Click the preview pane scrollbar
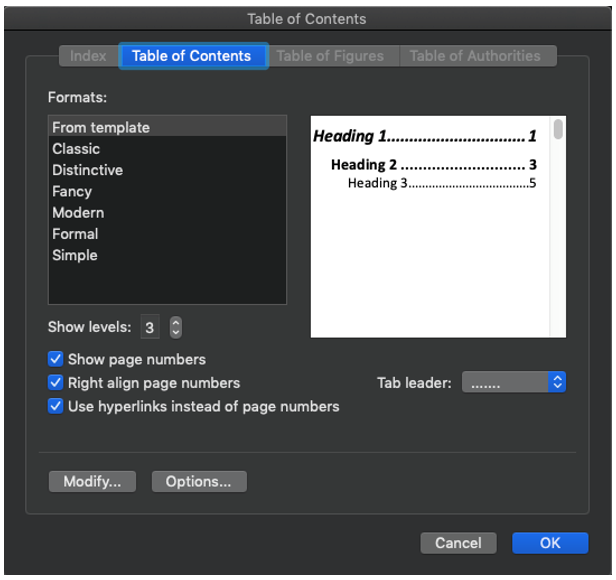 click(x=558, y=131)
